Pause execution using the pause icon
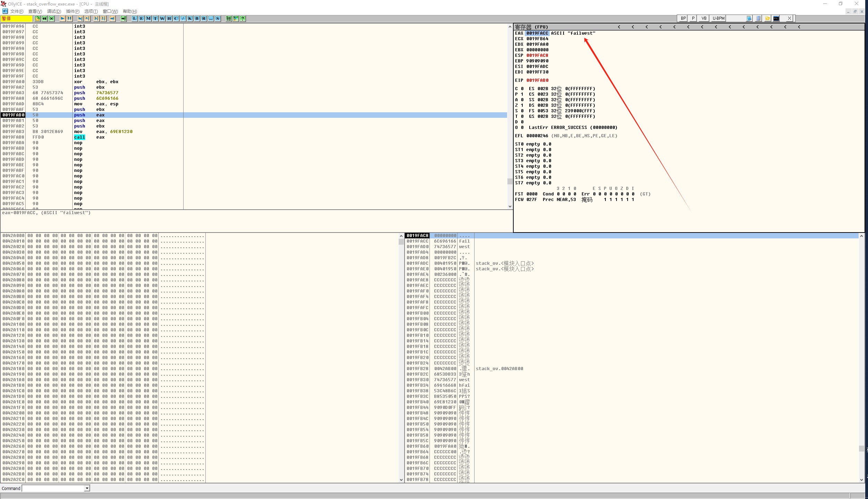This screenshot has height=499, width=868. click(70, 18)
